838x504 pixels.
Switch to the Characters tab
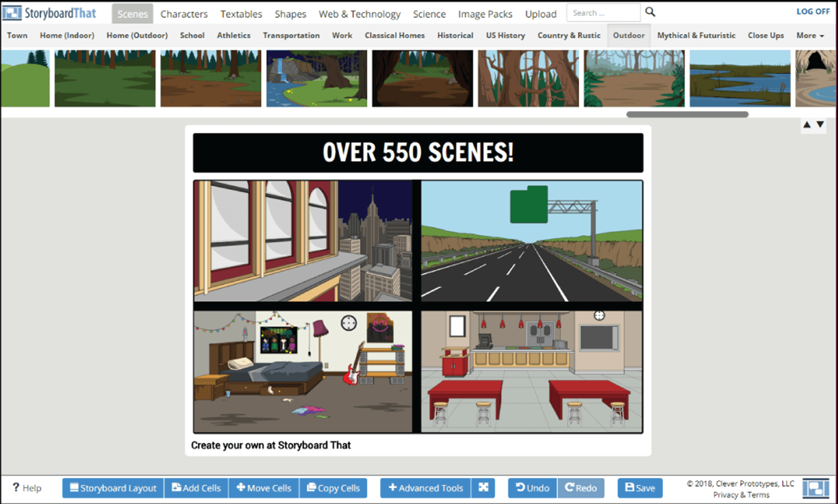[x=184, y=14]
